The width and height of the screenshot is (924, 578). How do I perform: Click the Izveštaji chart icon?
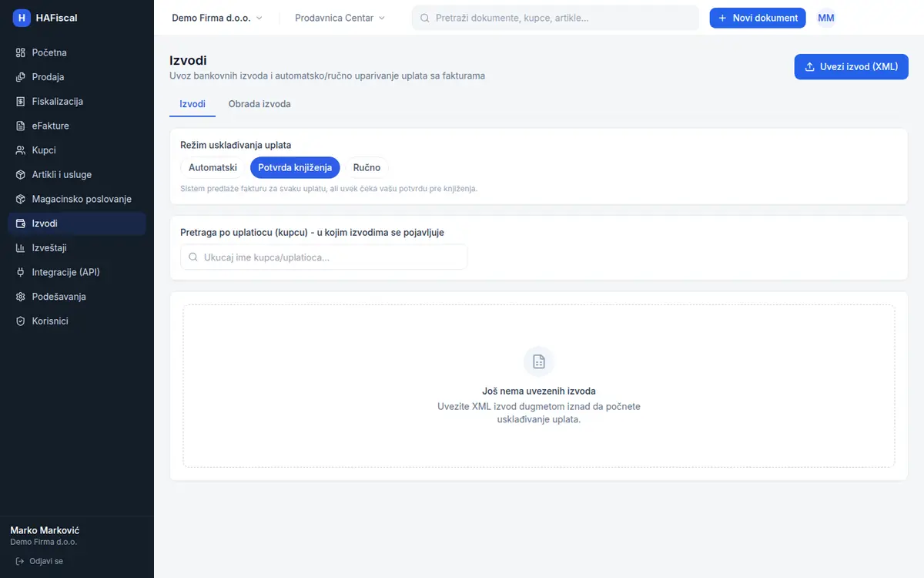[21, 248]
